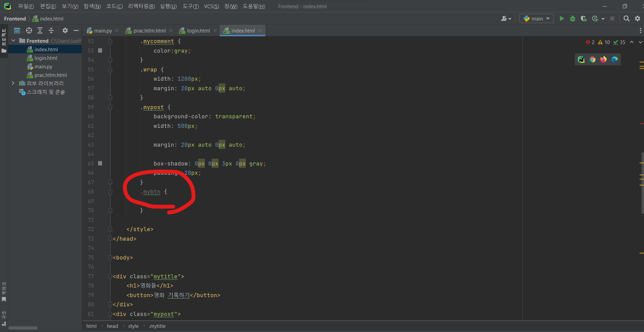Collapse all items in project tree
644x332 pixels.
tap(51, 30)
